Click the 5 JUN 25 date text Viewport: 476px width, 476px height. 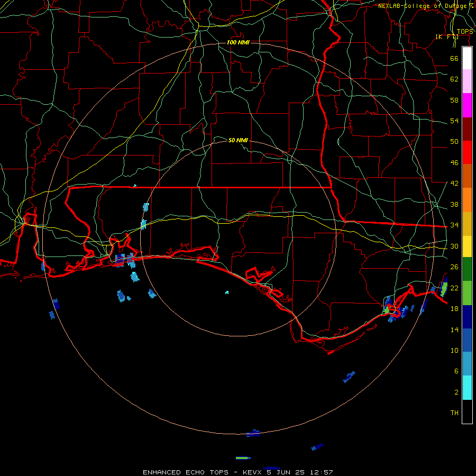(286, 472)
